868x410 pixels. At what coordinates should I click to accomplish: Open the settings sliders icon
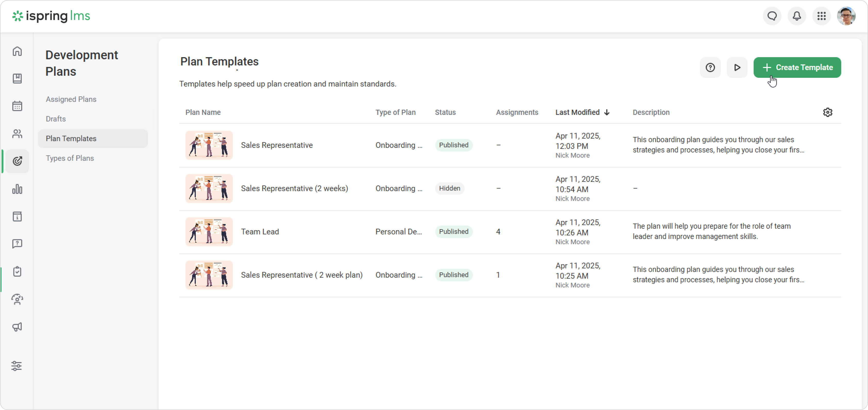[16, 366]
